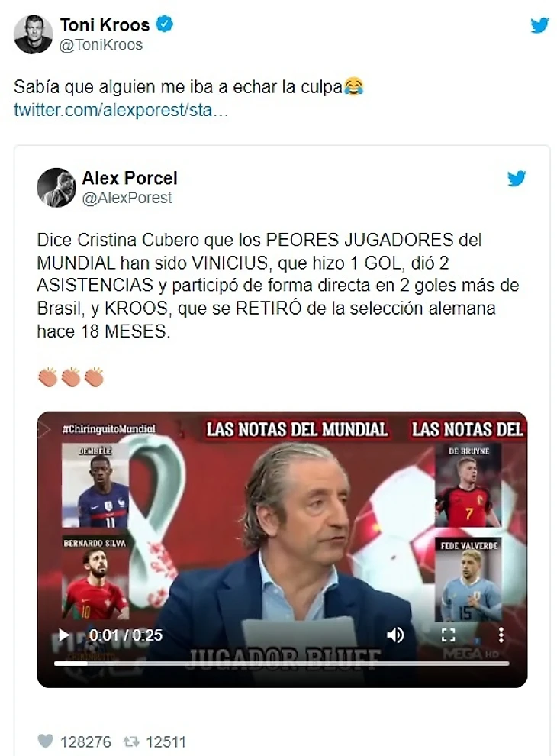Click the Twitter bird in quoted tweet
Viewport: 557px width, 756px height.
click(517, 179)
